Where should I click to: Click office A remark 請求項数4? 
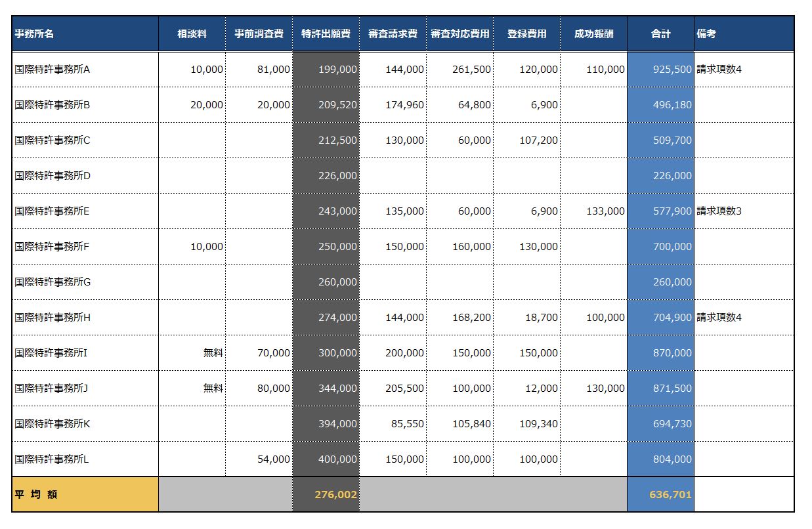coord(744,70)
